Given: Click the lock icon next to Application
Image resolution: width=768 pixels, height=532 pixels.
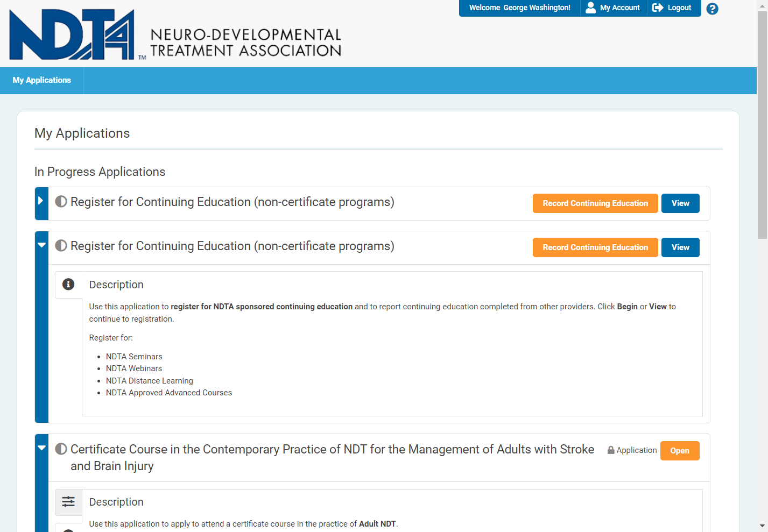Looking at the screenshot, I should click(x=611, y=450).
